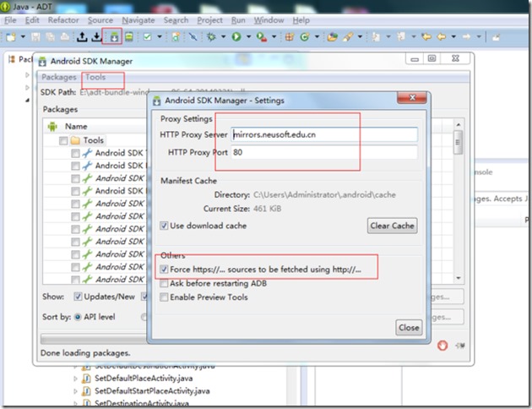Open the Help menu
The height and width of the screenshot is (409, 532).
pyautogui.click(x=301, y=20)
